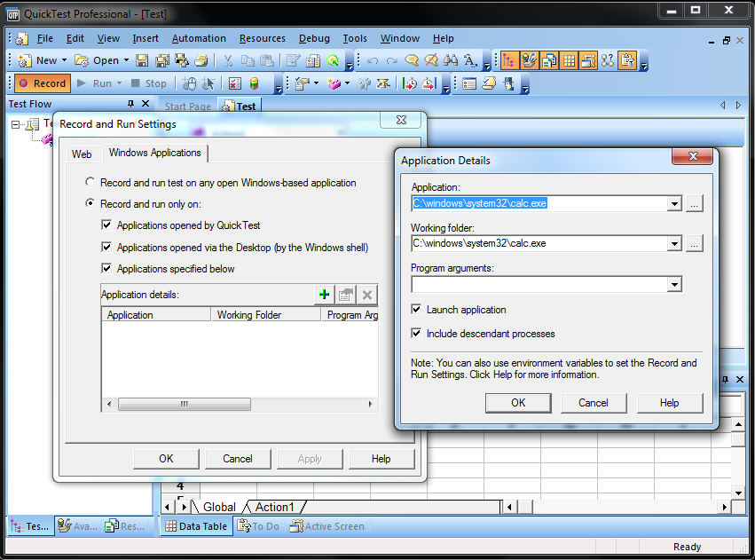
Task: Open the File menu
Action: click(x=44, y=38)
